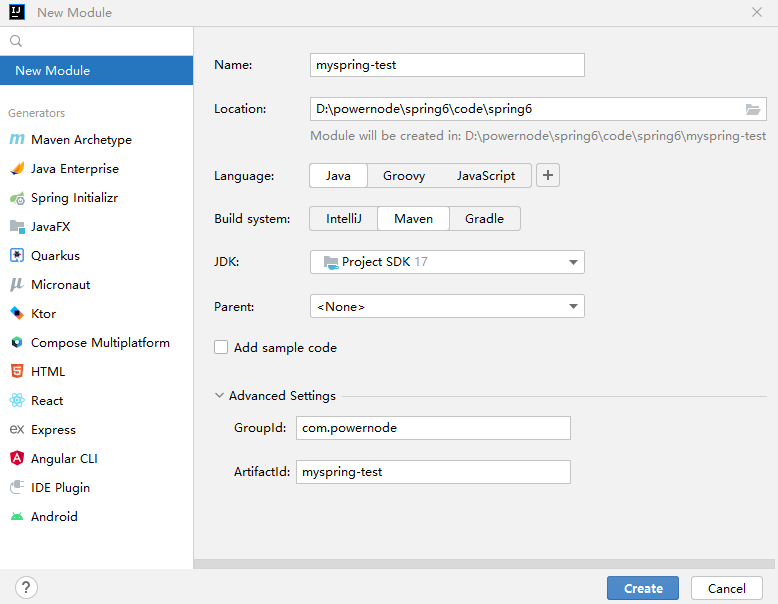Select the Android generator label

[54, 517]
